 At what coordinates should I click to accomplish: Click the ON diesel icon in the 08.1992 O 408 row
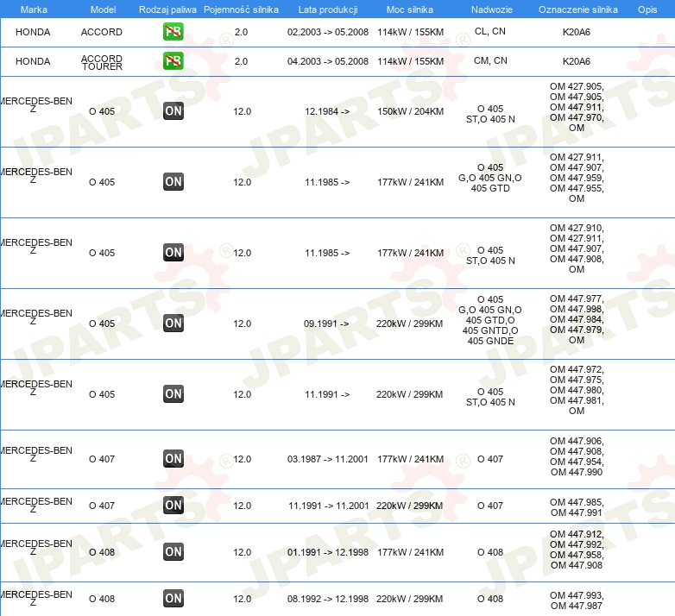(x=173, y=598)
